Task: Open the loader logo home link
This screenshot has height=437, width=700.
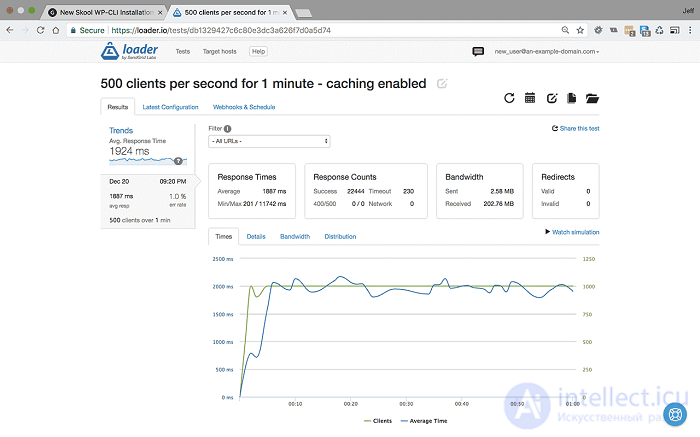Action: pos(129,51)
